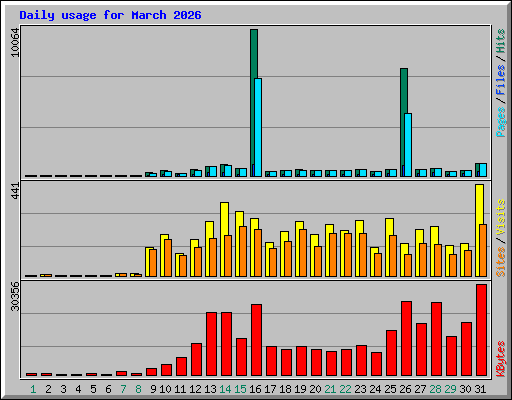This screenshot has height=400, width=512.
Task: Click the 441 axis maximum label
Action: coord(15,191)
